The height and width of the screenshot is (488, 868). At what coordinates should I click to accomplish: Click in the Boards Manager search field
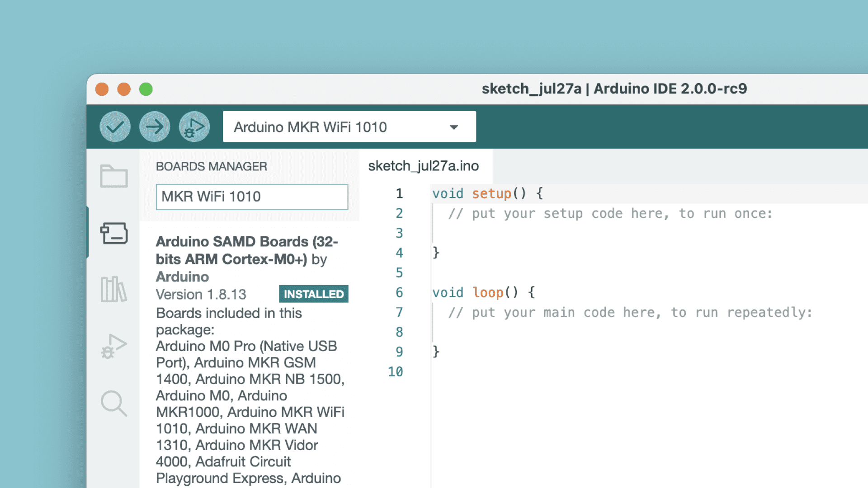[252, 197]
